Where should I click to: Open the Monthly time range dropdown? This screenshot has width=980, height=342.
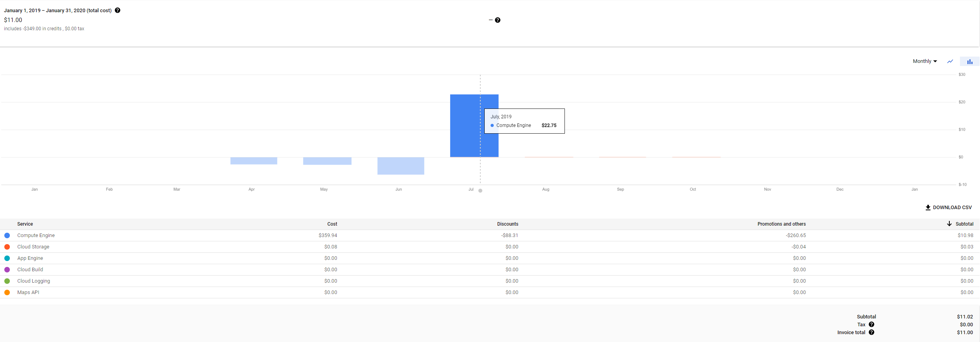coord(925,61)
